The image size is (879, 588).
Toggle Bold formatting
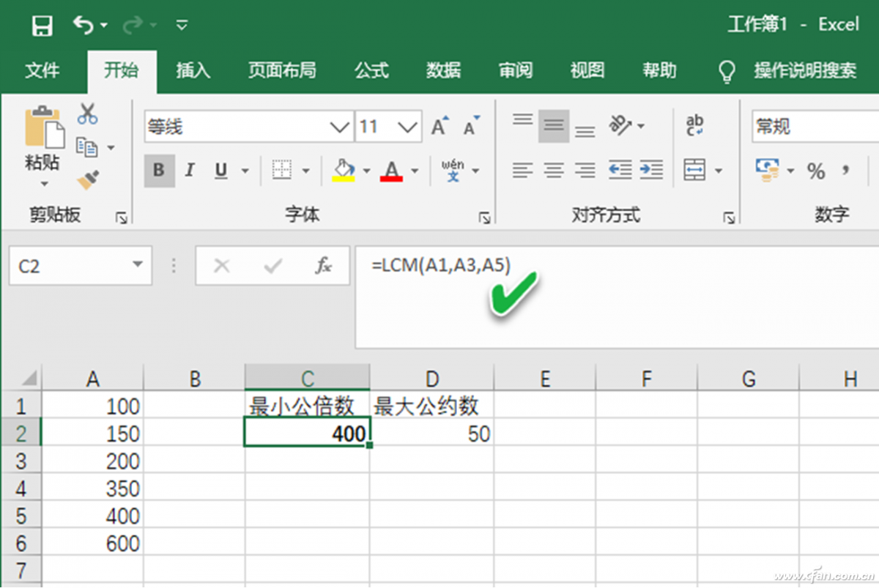pos(159,171)
